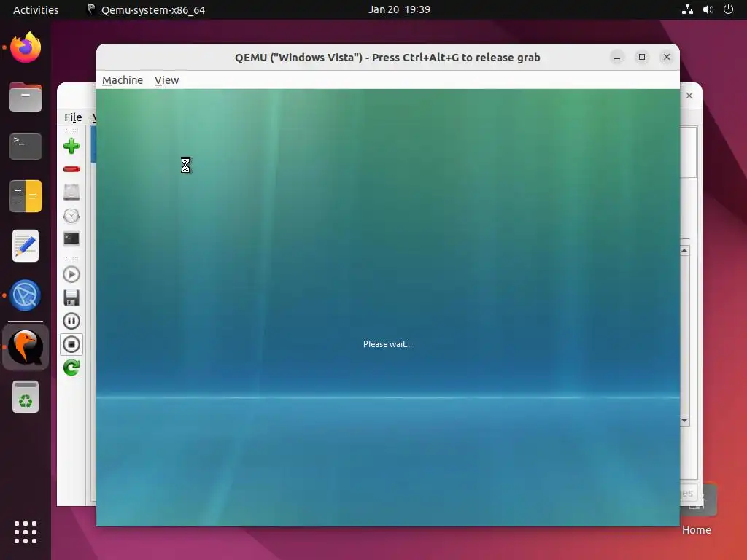The width and height of the screenshot is (747, 560).
Task: Close the back manager window
Action: point(689,96)
